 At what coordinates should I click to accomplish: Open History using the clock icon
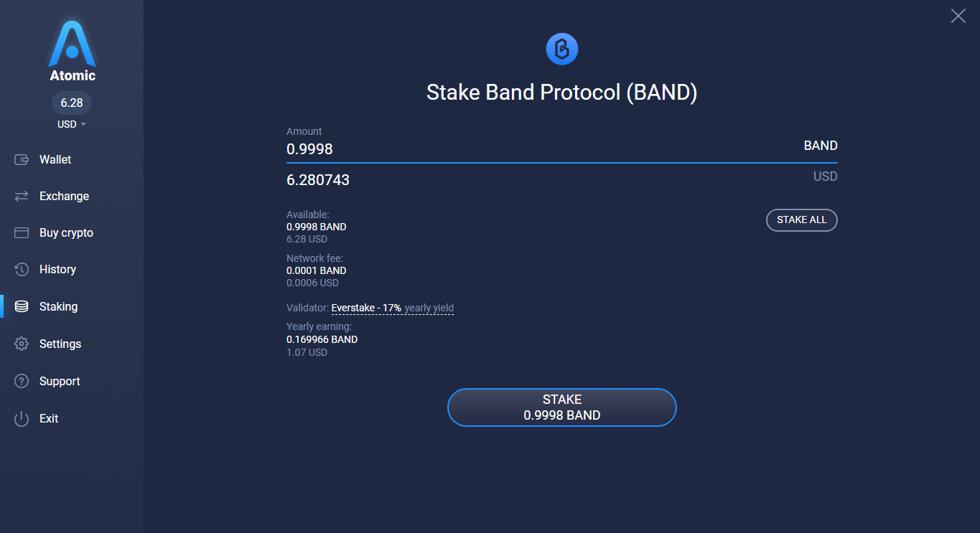(22, 269)
